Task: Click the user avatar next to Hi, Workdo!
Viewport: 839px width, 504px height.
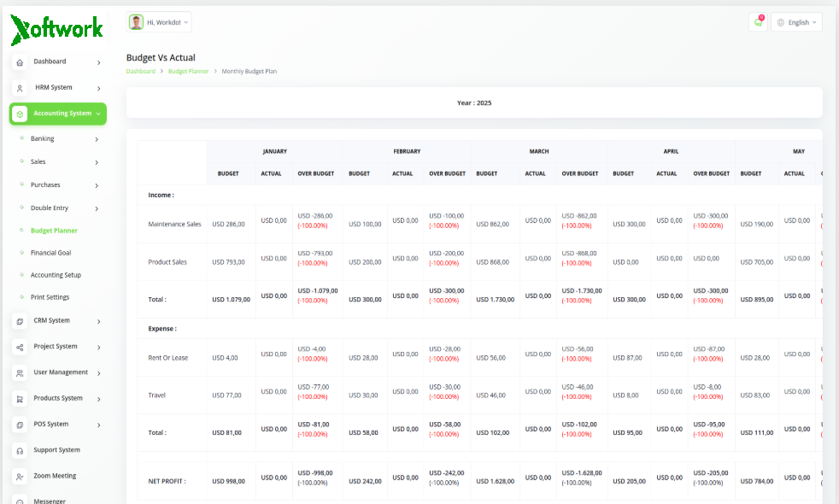Action: (x=137, y=22)
